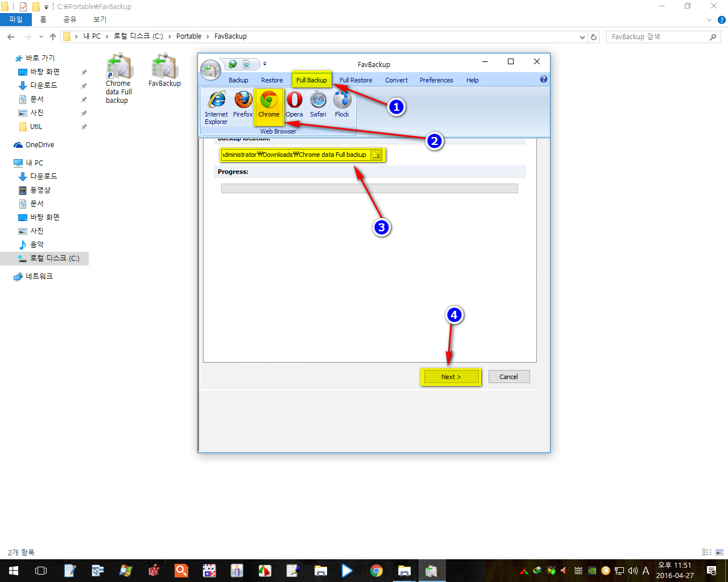The height and width of the screenshot is (582, 728).
Task: Open the Preferences tab
Action: click(436, 80)
